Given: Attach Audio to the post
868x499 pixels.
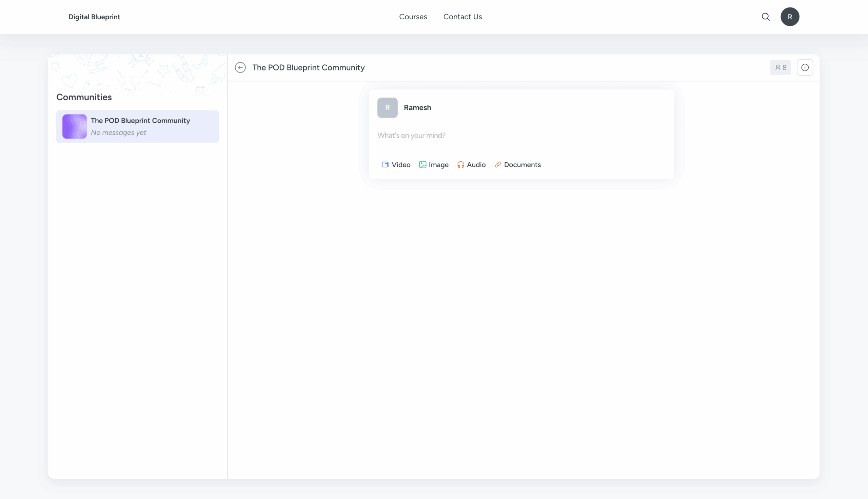Looking at the screenshot, I should 471,165.
